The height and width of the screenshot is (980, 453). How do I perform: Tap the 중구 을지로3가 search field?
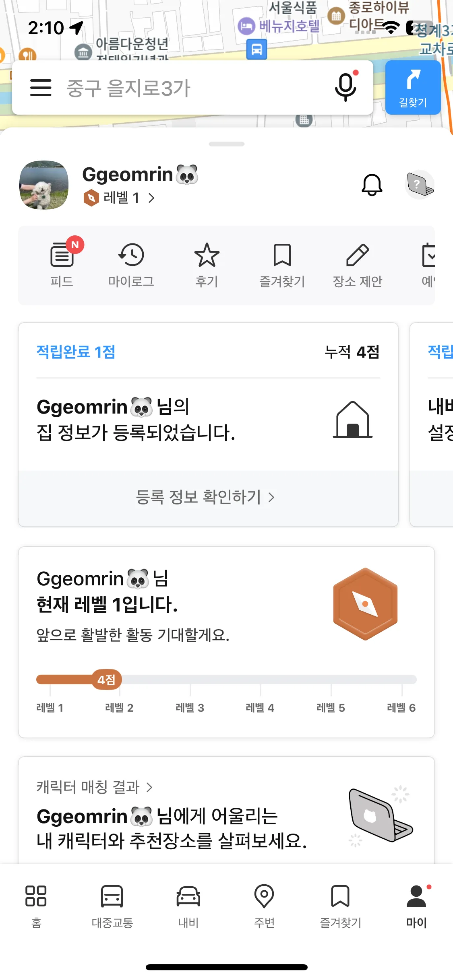pos(192,88)
